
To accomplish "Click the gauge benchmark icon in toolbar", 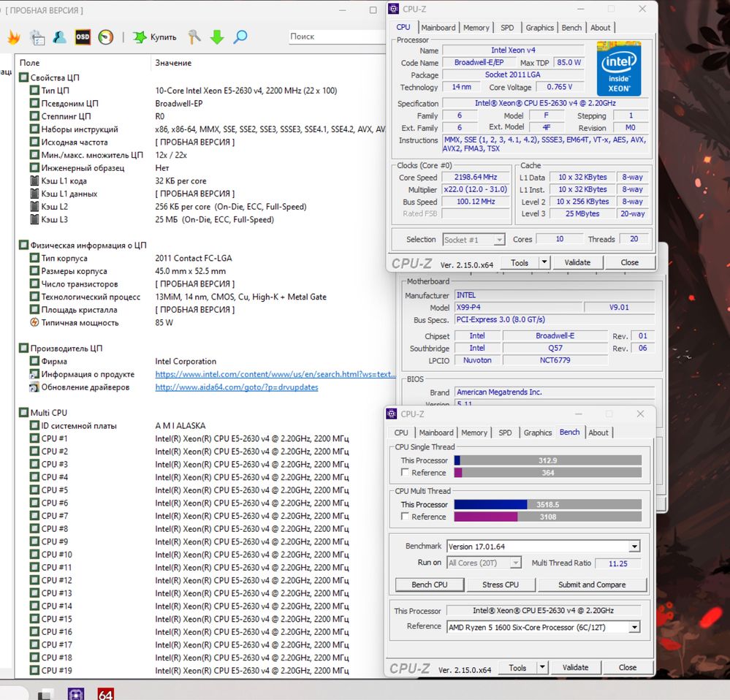I will pos(106,37).
